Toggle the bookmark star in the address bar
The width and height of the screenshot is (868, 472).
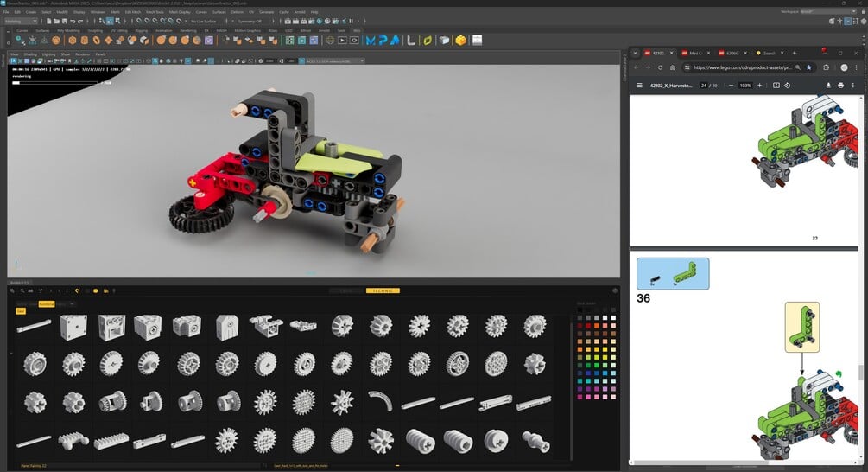coord(808,67)
